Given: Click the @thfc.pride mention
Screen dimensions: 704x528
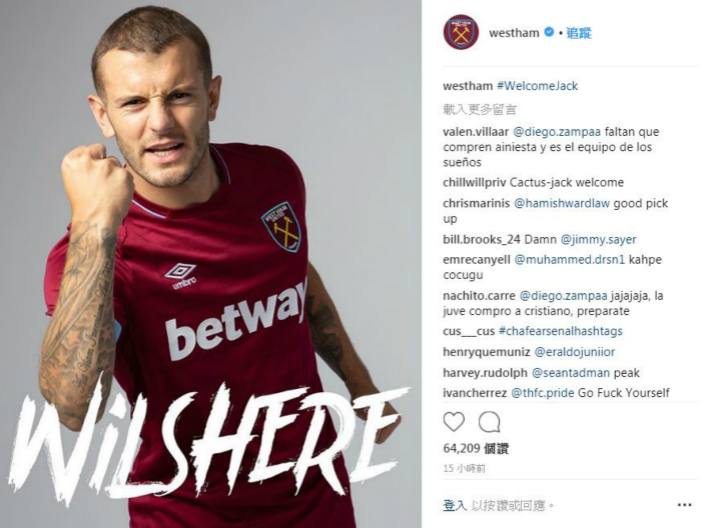Looking at the screenshot, I should pos(542,393).
